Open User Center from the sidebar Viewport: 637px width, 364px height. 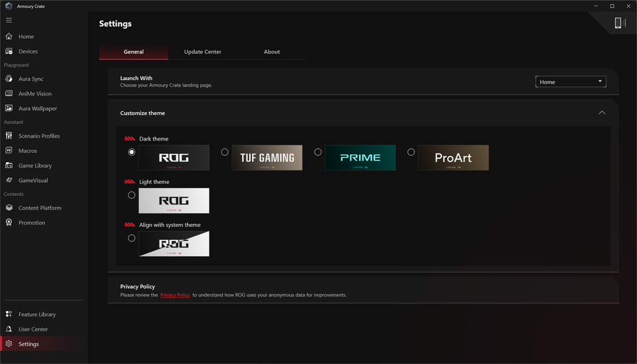click(x=33, y=329)
